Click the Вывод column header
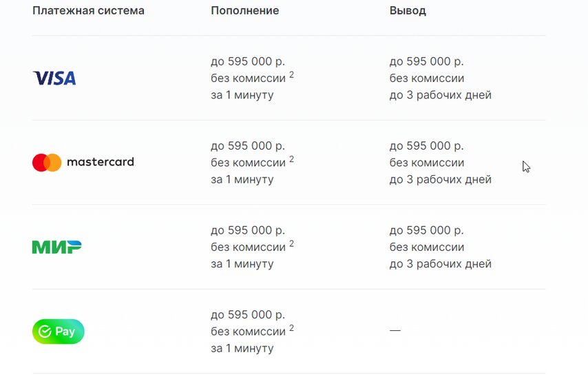This screenshot has width=588, height=375. (408, 11)
